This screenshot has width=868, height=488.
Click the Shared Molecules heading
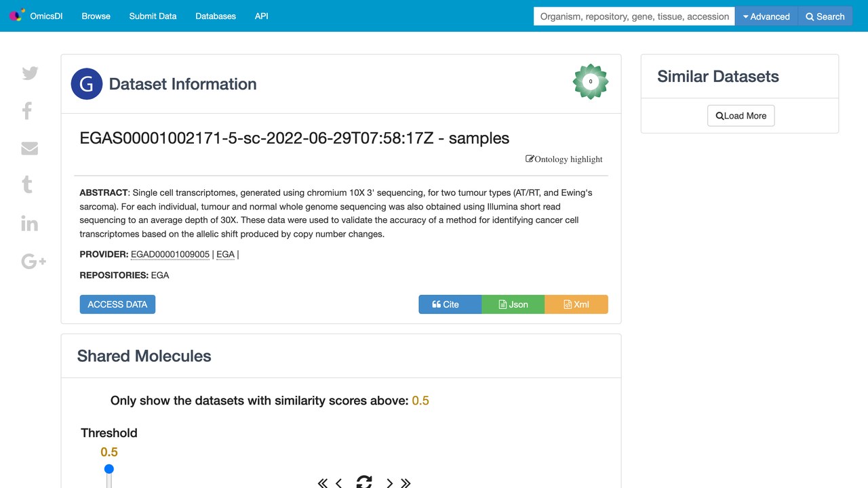click(144, 356)
